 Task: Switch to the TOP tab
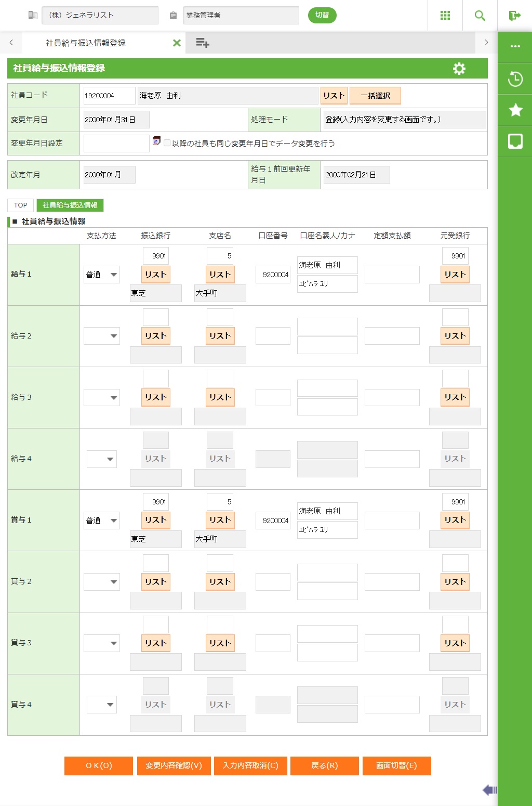click(x=21, y=205)
